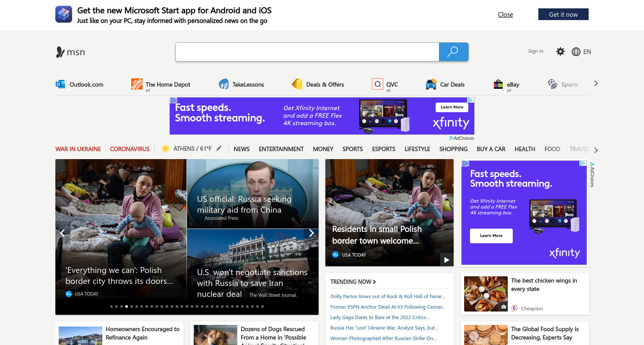Expand more shortcut links with right chevron
The height and width of the screenshot is (345, 644).
[x=596, y=83]
